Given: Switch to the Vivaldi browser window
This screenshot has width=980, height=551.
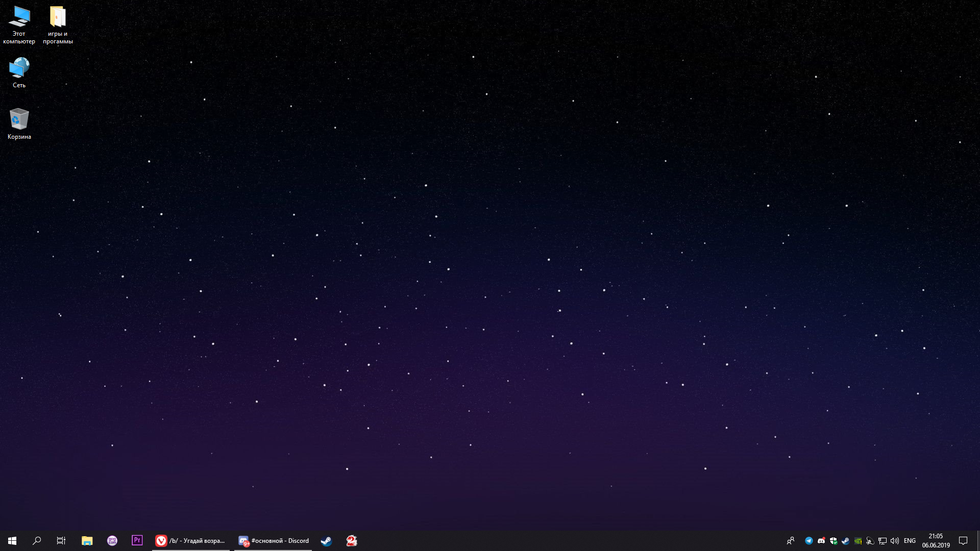Looking at the screenshot, I should click(191, 541).
